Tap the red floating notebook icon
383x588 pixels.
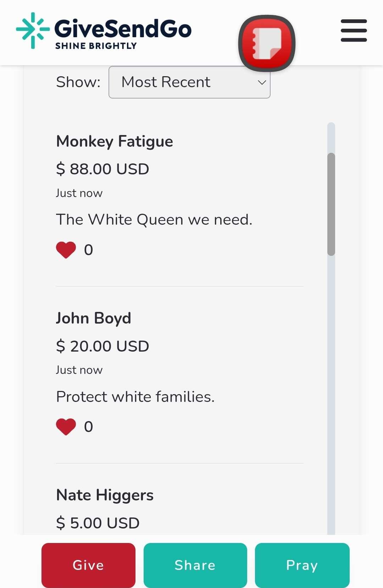click(x=267, y=43)
